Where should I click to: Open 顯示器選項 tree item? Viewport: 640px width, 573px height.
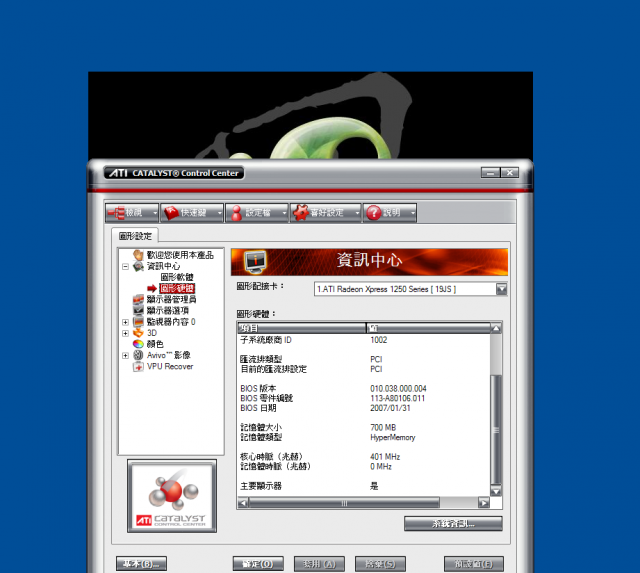coord(168,311)
